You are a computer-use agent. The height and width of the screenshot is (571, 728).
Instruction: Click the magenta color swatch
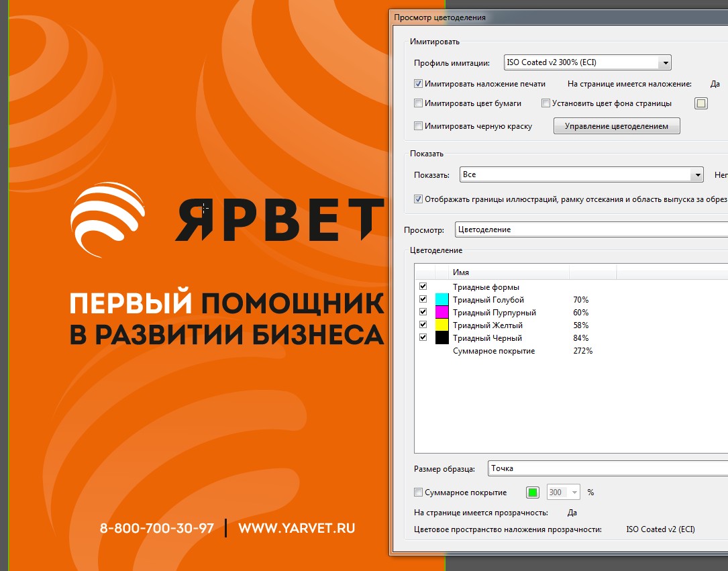441,312
